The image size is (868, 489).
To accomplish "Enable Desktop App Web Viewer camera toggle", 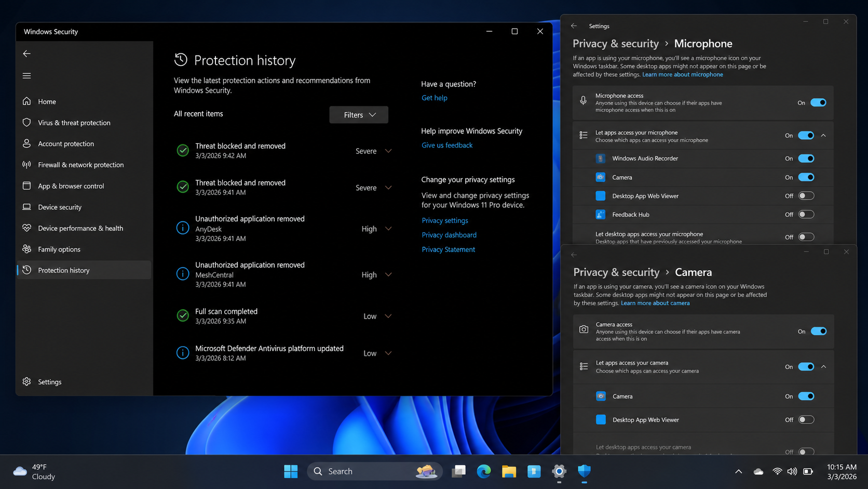I will click(x=806, y=420).
